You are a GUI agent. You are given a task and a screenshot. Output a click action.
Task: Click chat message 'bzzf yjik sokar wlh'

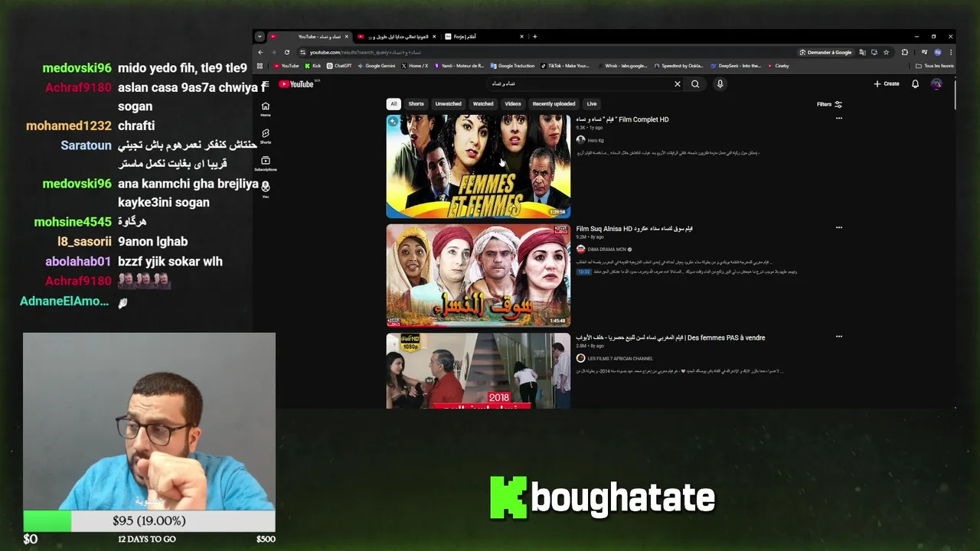[170, 261]
